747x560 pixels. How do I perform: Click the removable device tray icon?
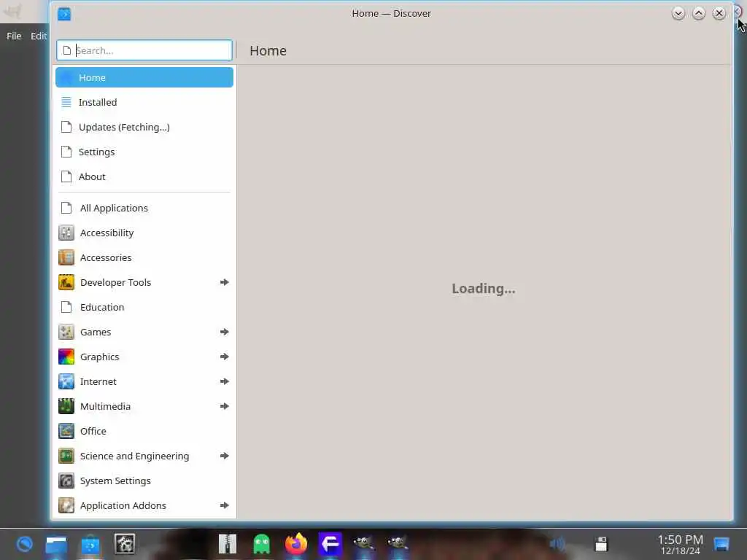601,544
